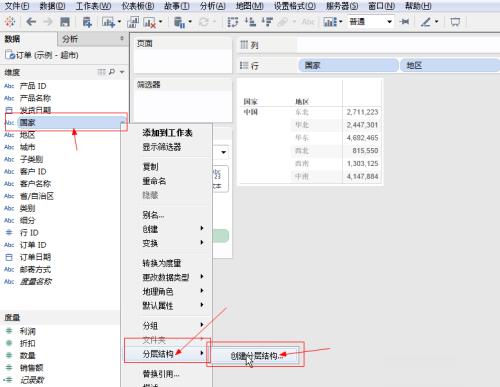Click the swap rows and columns icon
This screenshot has height=387, width=500.
tap(232, 22)
